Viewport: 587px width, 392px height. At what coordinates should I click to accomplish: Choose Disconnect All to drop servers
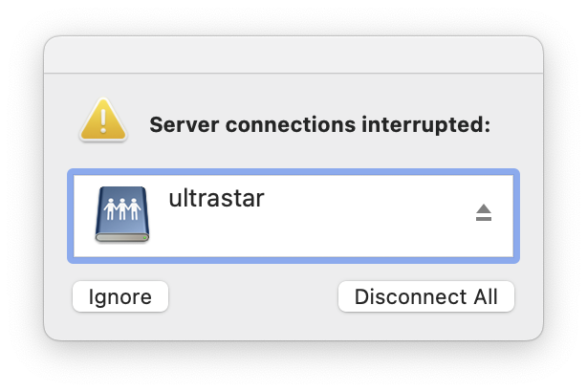click(x=426, y=296)
